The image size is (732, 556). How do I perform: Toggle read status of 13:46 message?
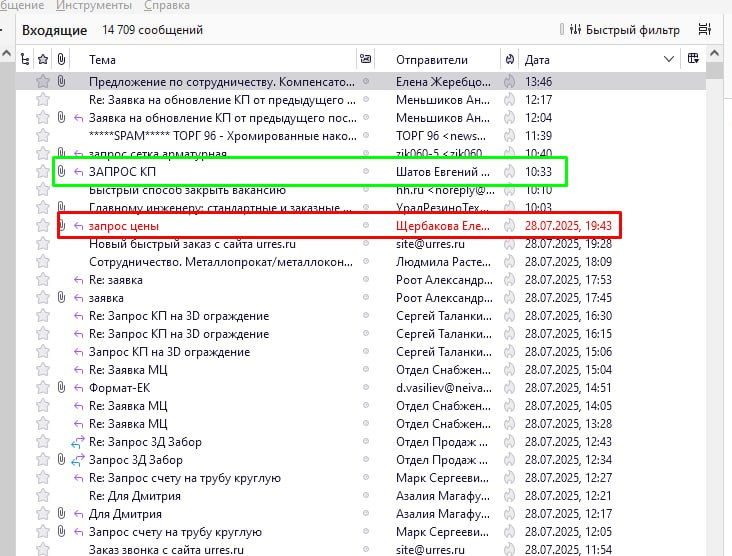[x=366, y=81]
